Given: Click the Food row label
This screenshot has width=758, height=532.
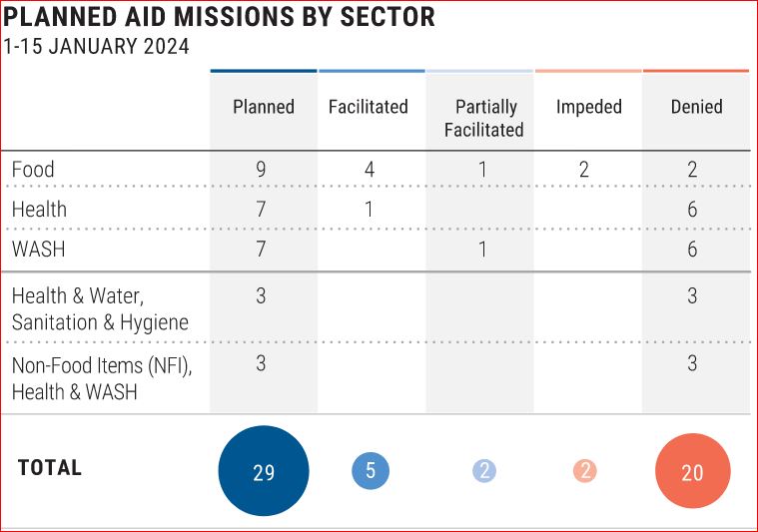Looking at the screenshot, I should pos(33,170).
